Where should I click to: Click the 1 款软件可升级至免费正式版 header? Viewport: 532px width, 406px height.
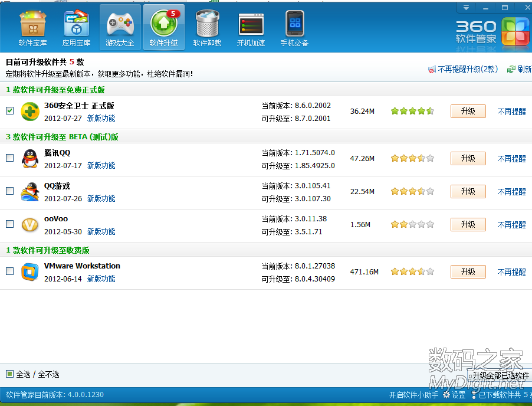coord(55,90)
